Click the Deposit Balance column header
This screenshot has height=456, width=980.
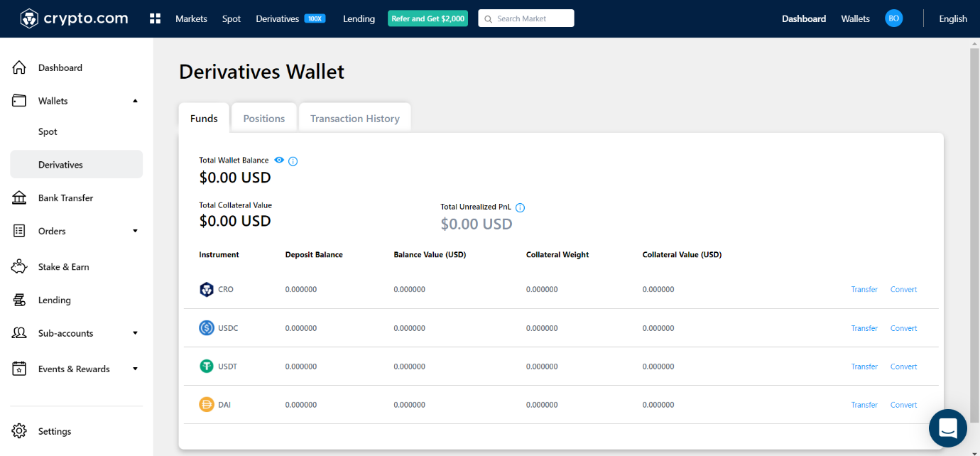tap(314, 254)
